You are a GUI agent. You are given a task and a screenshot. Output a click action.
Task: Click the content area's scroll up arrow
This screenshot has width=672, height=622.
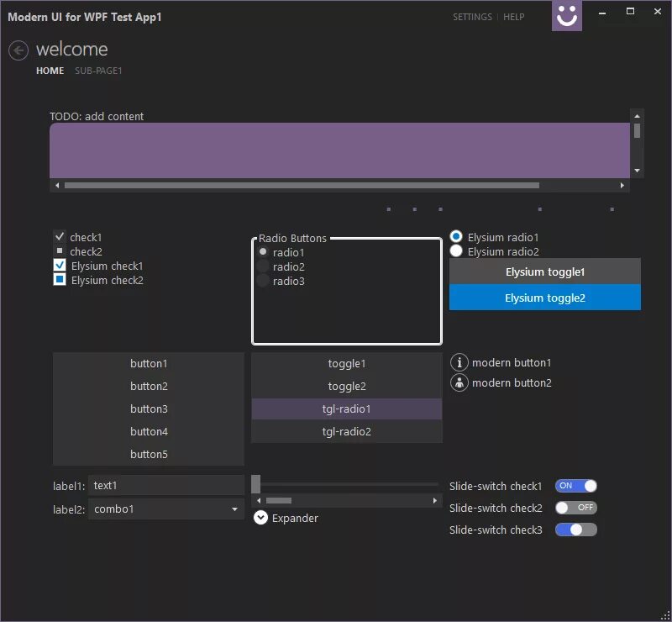pyautogui.click(x=638, y=116)
